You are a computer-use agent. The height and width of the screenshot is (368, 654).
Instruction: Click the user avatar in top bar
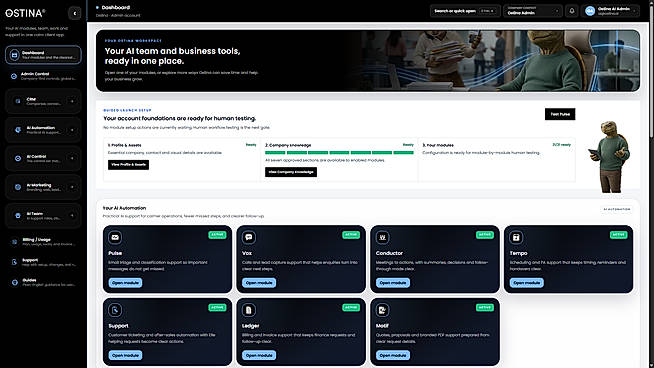click(590, 11)
